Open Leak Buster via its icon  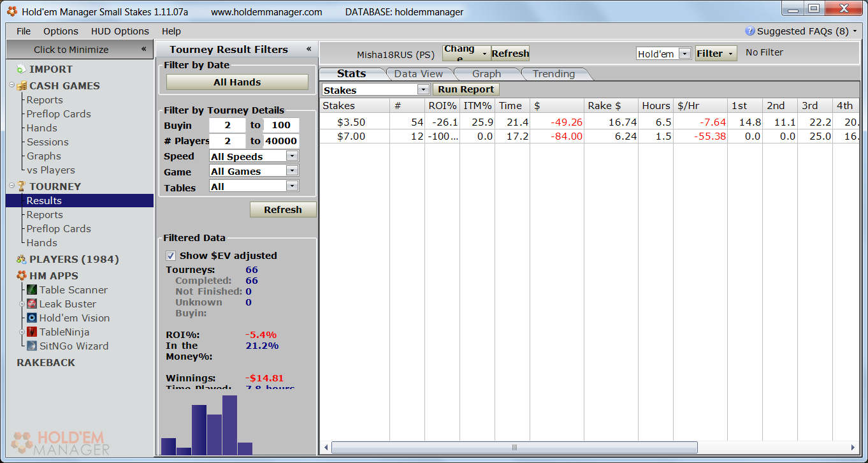coord(33,304)
